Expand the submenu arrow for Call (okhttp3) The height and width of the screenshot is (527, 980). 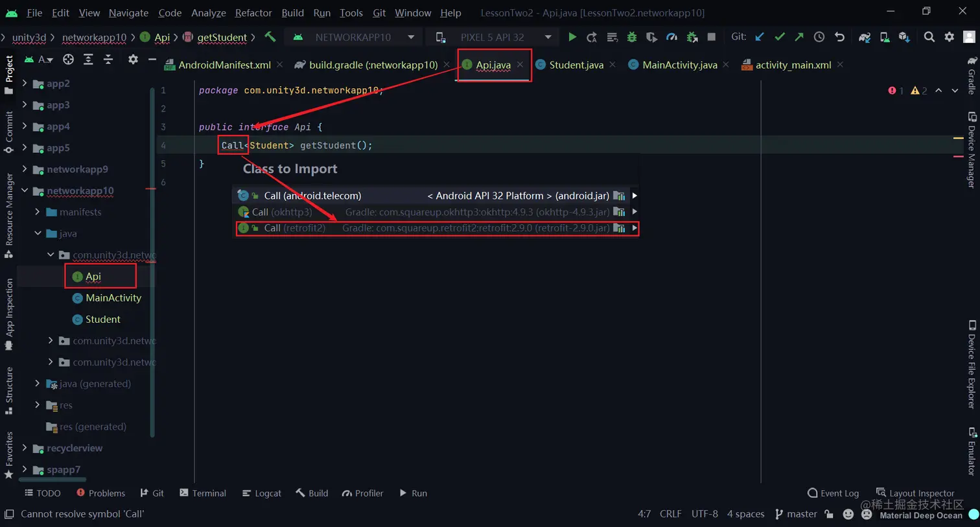click(x=635, y=211)
